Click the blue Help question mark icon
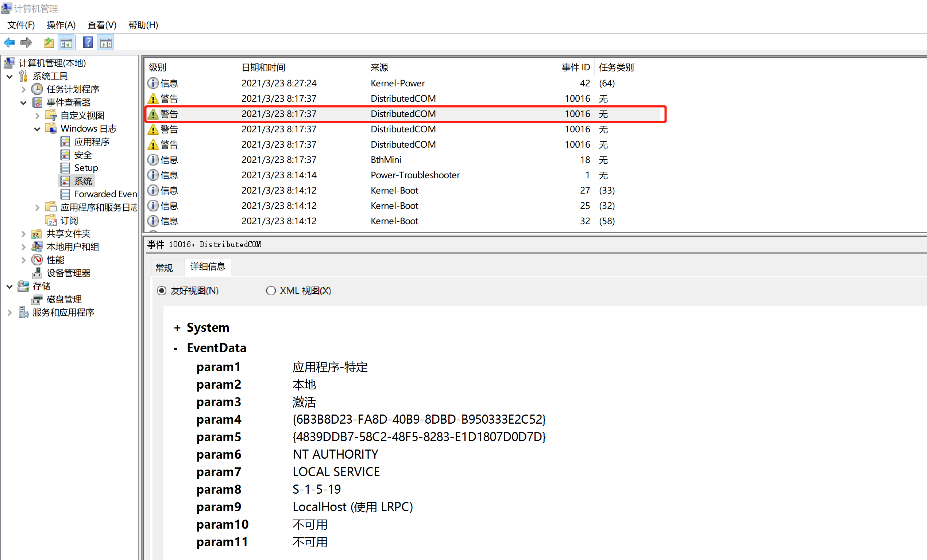This screenshot has height=560, width=927. coord(88,43)
